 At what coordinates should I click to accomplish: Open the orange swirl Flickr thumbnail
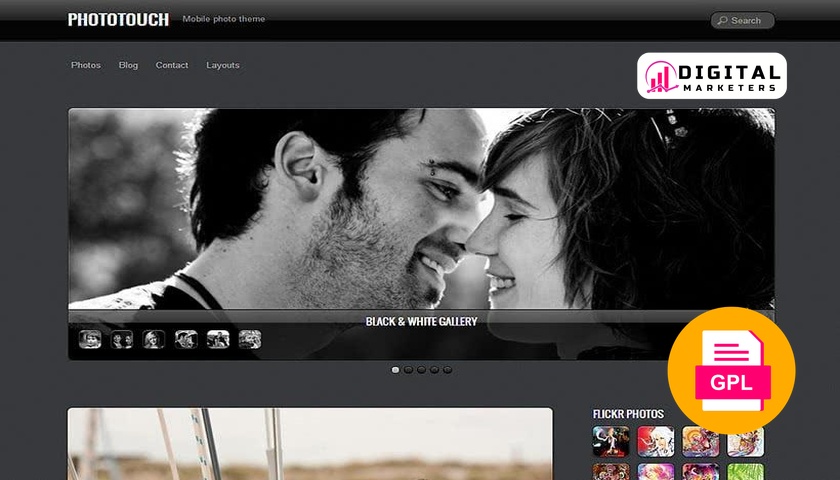[x=701, y=441]
